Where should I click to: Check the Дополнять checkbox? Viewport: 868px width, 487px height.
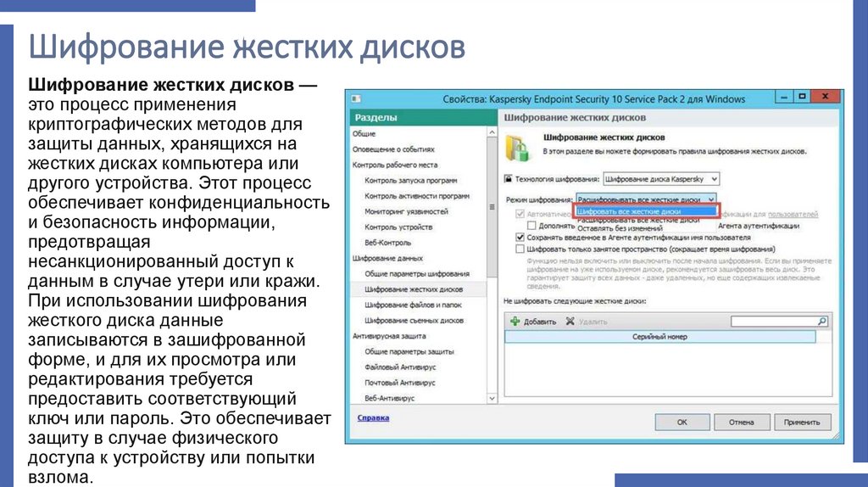[531, 226]
